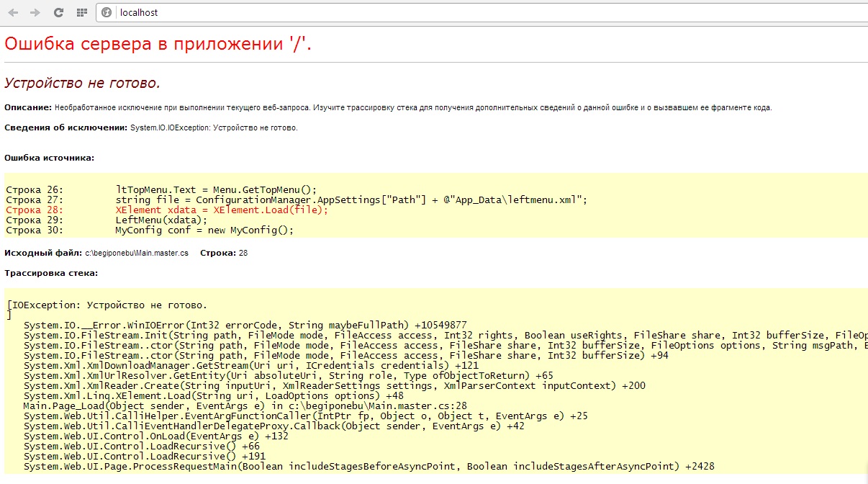Click the Main.Page_Load stack trace line
868x484 pixels.
point(245,406)
